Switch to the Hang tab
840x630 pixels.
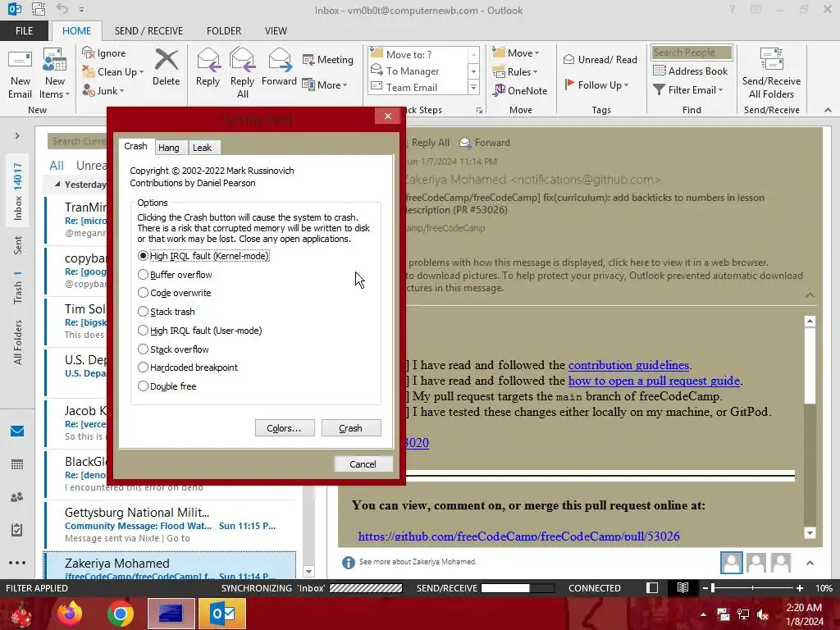point(169,148)
